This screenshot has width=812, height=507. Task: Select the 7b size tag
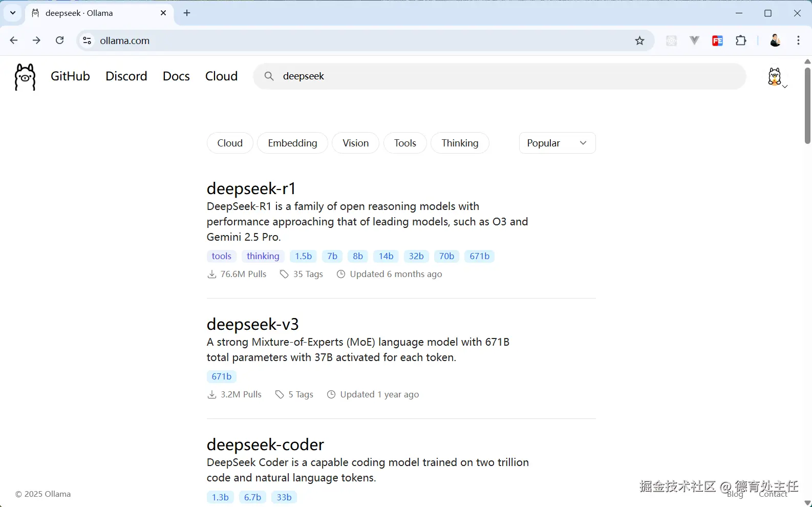(332, 256)
